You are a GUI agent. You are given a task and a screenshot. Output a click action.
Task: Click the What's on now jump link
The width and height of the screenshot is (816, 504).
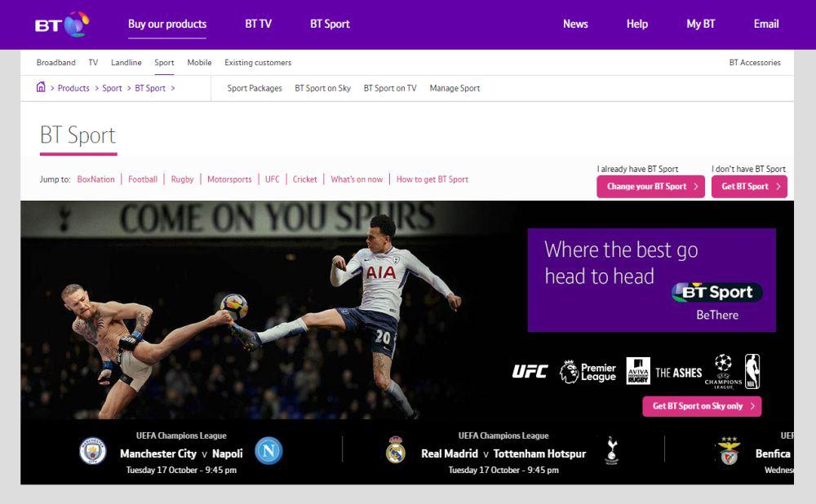pyautogui.click(x=357, y=179)
